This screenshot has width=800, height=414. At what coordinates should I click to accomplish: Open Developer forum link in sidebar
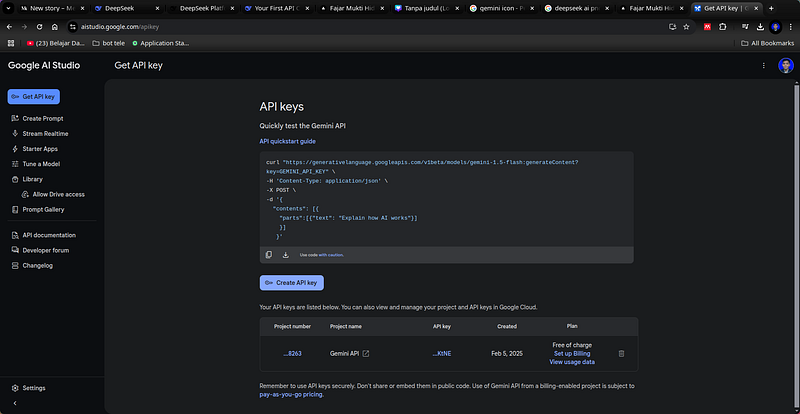[x=40, y=250]
